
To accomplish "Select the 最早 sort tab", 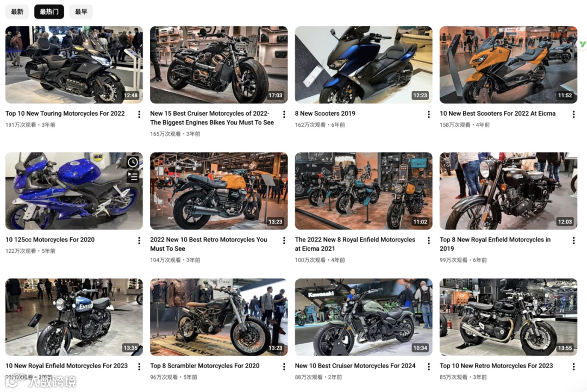I will (81, 11).
